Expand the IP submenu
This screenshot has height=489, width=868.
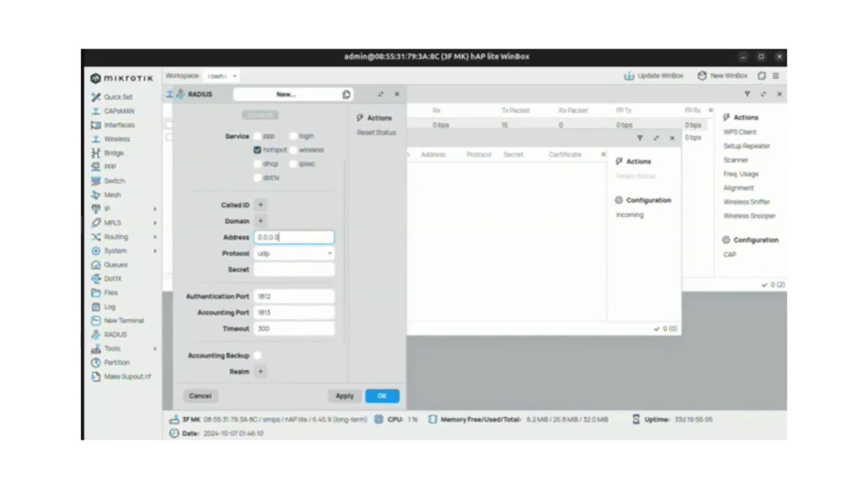(155, 208)
